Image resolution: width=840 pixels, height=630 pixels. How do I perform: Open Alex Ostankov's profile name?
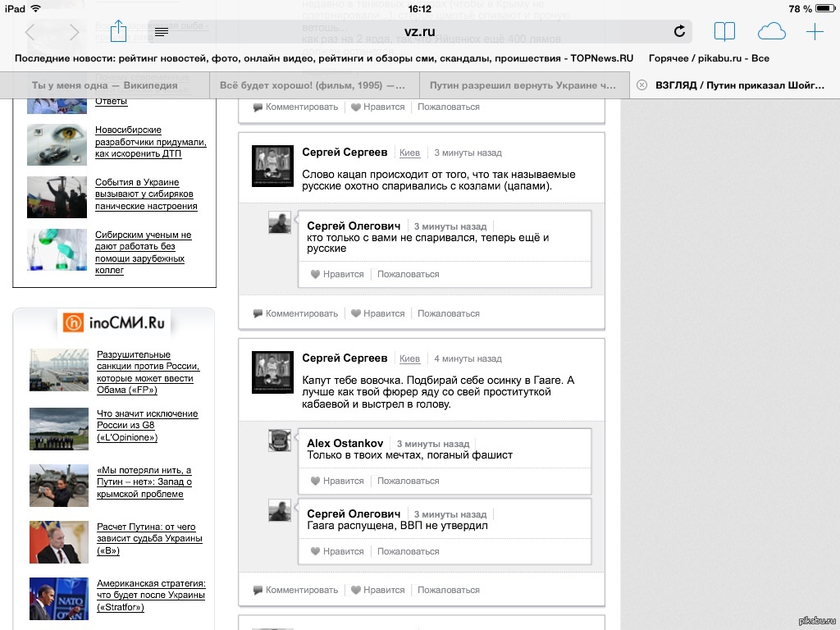tap(345, 443)
